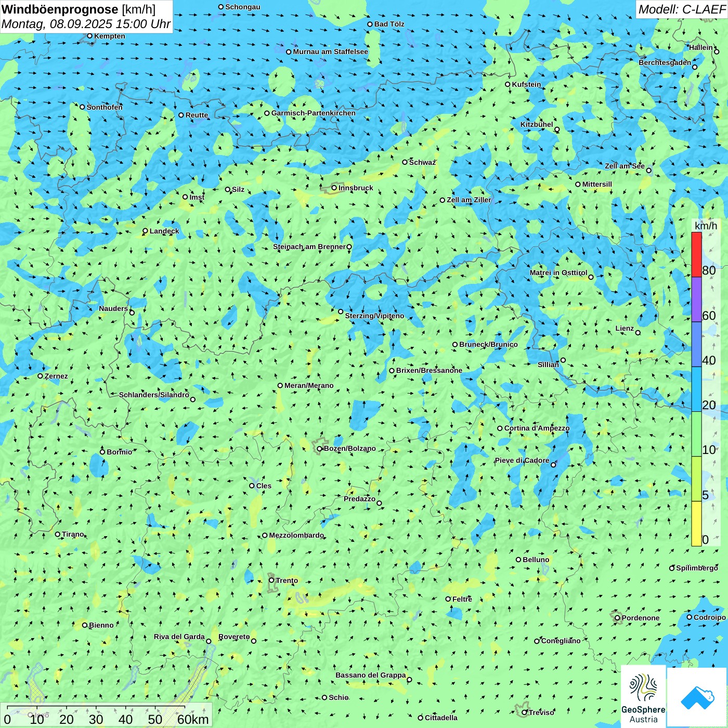Click the Matrei in Osttirol label
The width and height of the screenshot is (728, 728).
pyautogui.click(x=558, y=272)
